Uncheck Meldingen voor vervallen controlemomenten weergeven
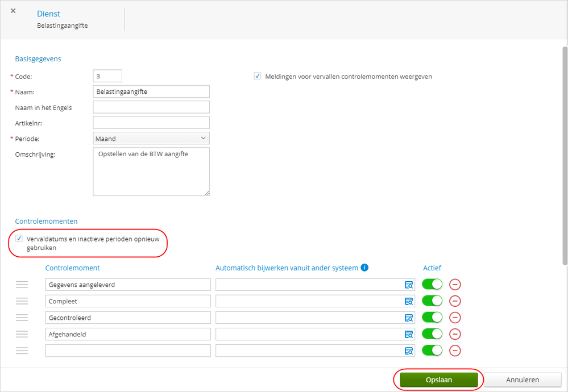 pyautogui.click(x=258, y=76)
